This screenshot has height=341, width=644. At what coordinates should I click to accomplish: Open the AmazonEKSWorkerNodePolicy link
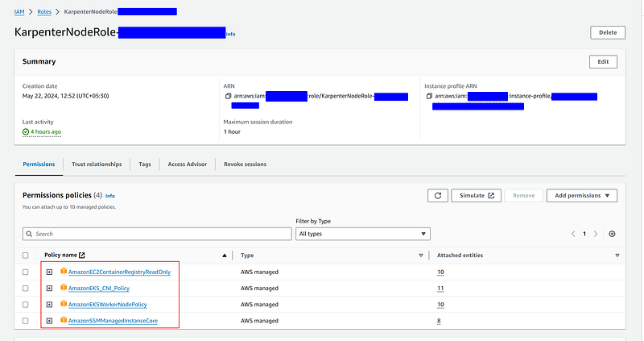coord(108,305)
